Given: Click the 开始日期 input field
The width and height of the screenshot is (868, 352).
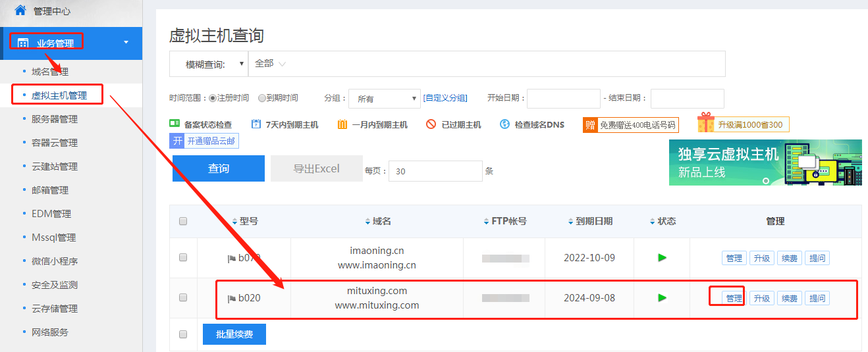Looking at the screenshot, I should click(x=563, y=99).
